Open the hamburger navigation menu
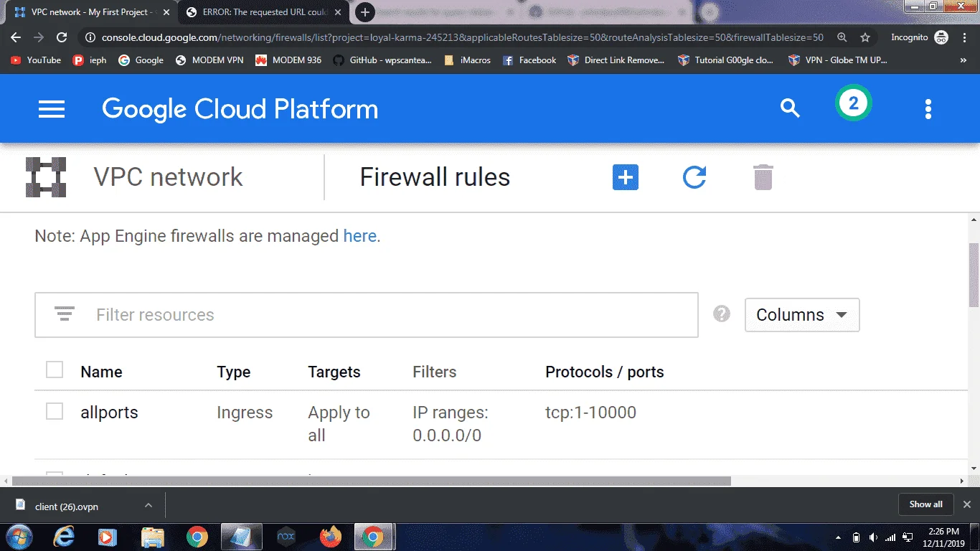 pyautogui.click(x=52, y=109)
